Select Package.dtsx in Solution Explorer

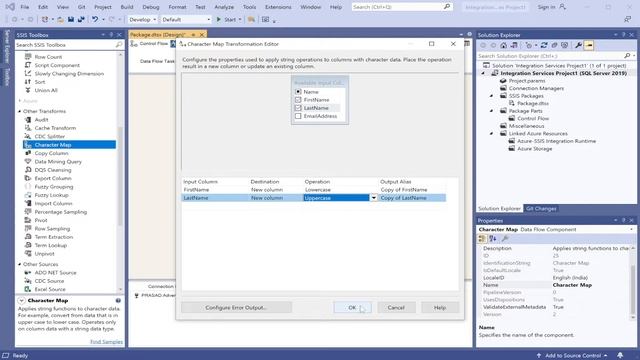533,103
